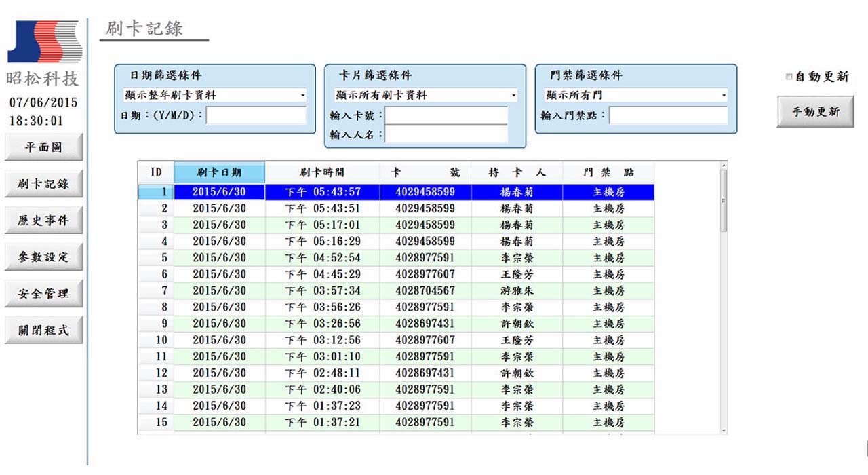Screen dimensions: 868x475
Task: Sort by the 卡號 column header
Action: coord(425,173)
